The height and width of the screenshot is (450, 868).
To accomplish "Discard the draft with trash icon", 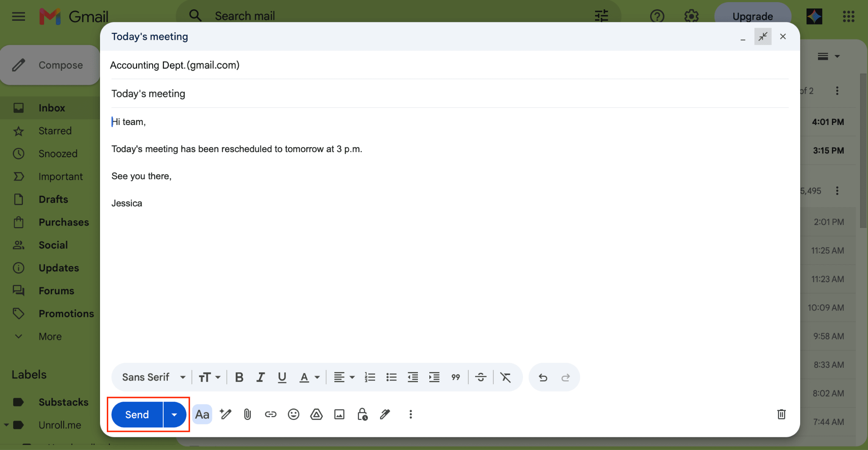I will pos(782,414).
